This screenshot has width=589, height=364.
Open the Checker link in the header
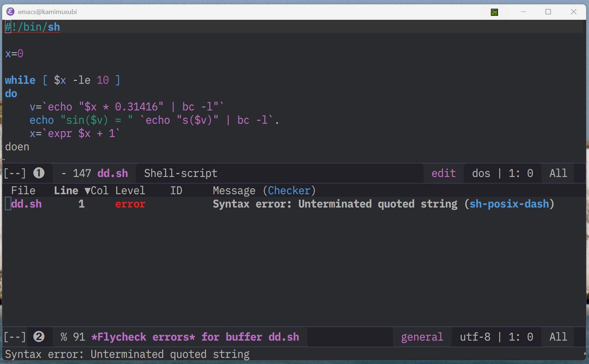(289, 191)
